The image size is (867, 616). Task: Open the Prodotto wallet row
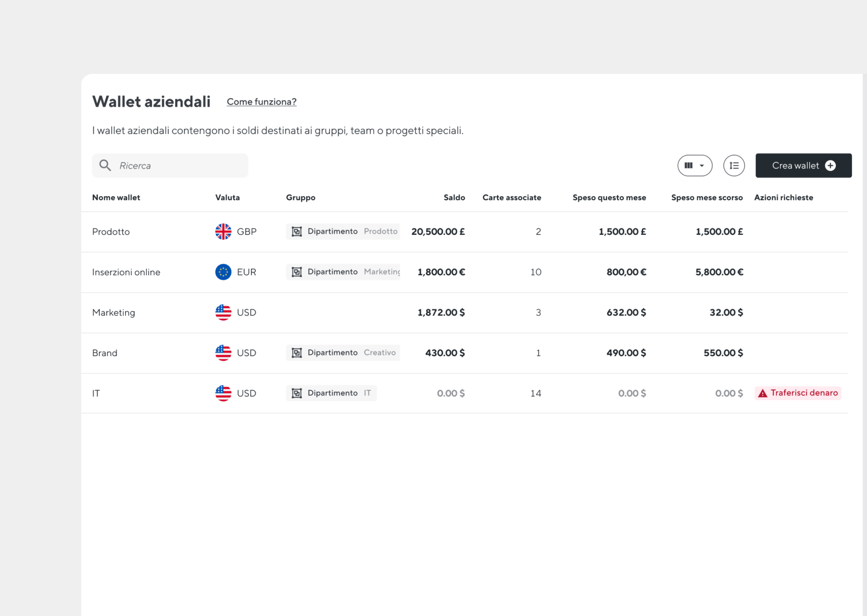point(464,231)
